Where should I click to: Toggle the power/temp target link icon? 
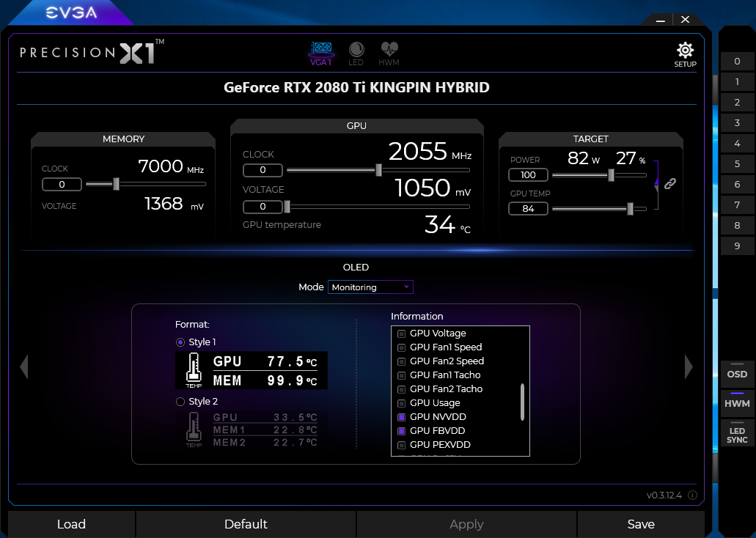[x=669, y=184]
